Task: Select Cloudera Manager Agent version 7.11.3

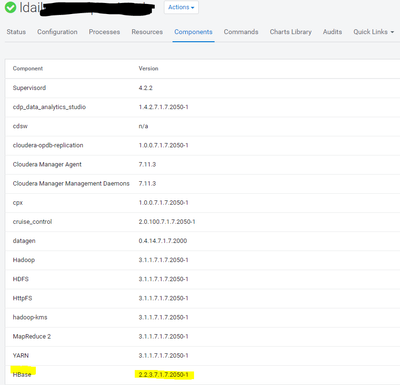Action: [x=147, y=165]
